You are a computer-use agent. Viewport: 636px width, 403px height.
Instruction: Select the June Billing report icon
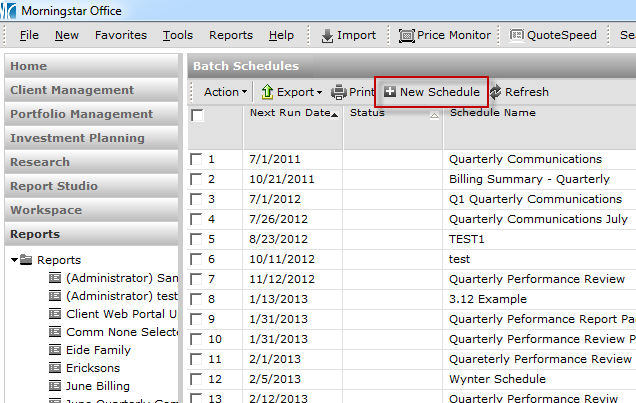click(55, 386)
